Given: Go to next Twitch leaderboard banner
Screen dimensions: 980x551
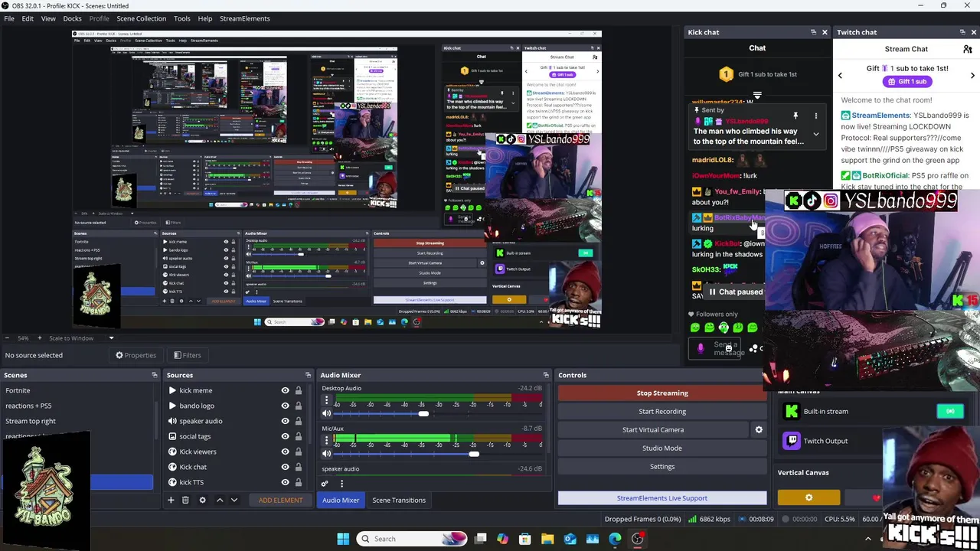Looking at the screenshot, I should (972, 75).
